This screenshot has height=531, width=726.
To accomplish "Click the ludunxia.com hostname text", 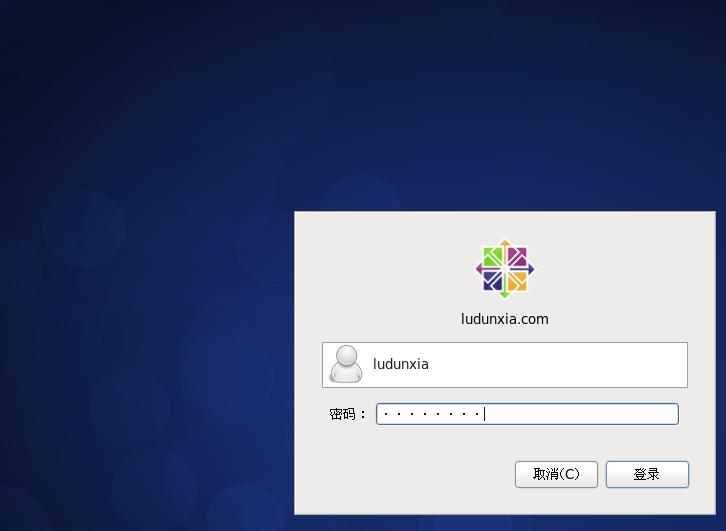I will pos(505,319).
